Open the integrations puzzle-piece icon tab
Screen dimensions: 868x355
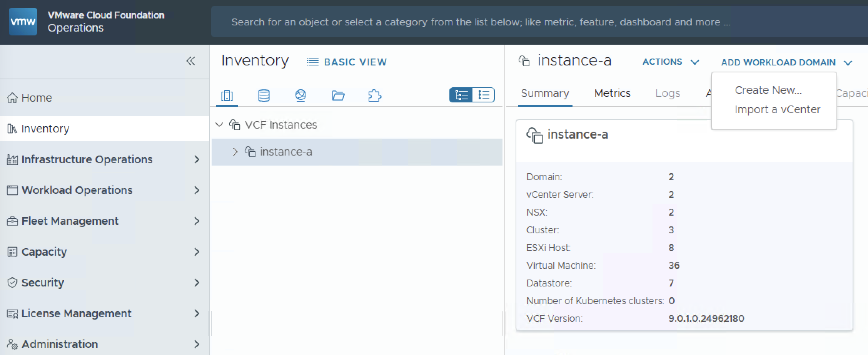point(374,95)
